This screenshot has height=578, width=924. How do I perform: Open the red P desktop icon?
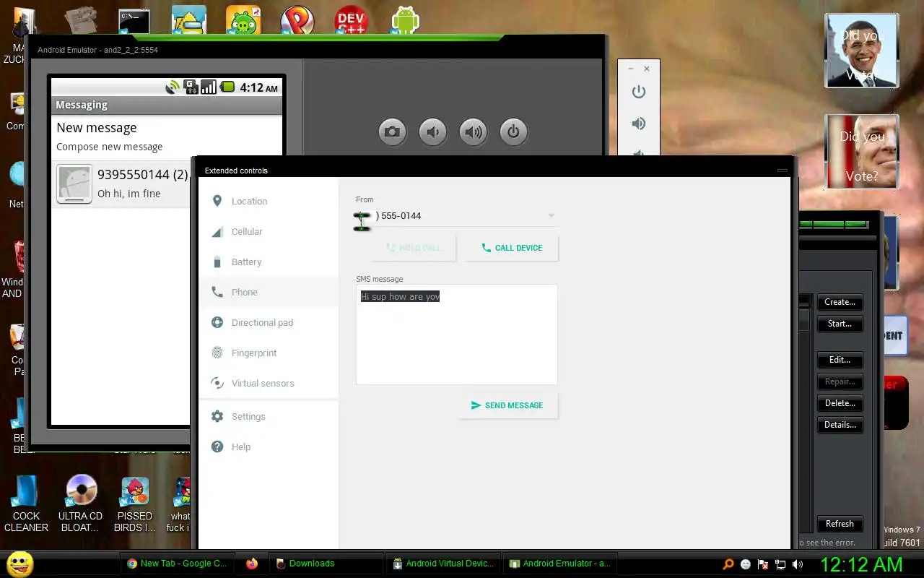297,20
